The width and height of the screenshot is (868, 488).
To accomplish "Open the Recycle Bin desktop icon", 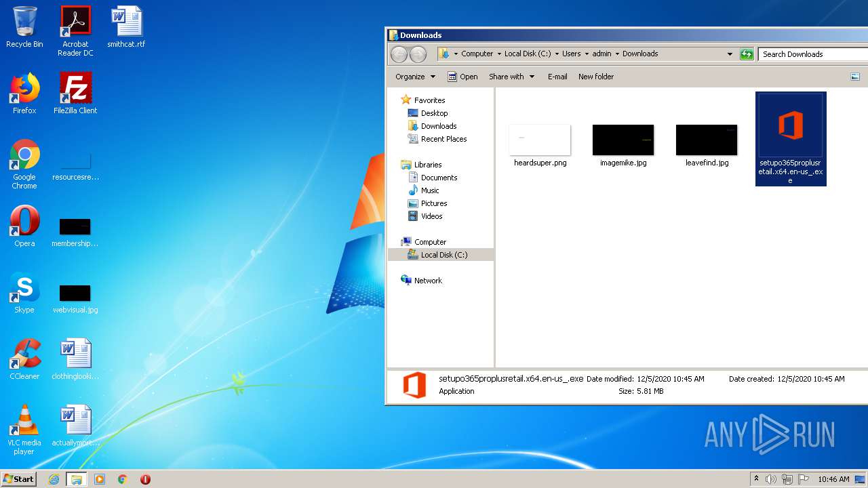I will [x=24, y=27].
